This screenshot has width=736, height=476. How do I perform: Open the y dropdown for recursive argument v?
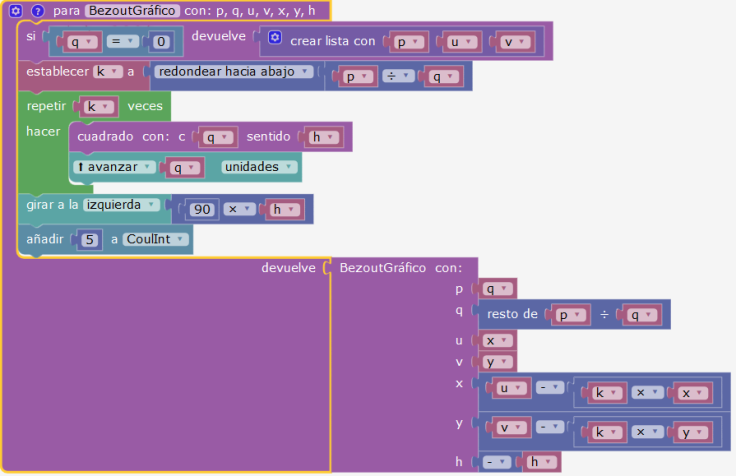coord(499,362)
